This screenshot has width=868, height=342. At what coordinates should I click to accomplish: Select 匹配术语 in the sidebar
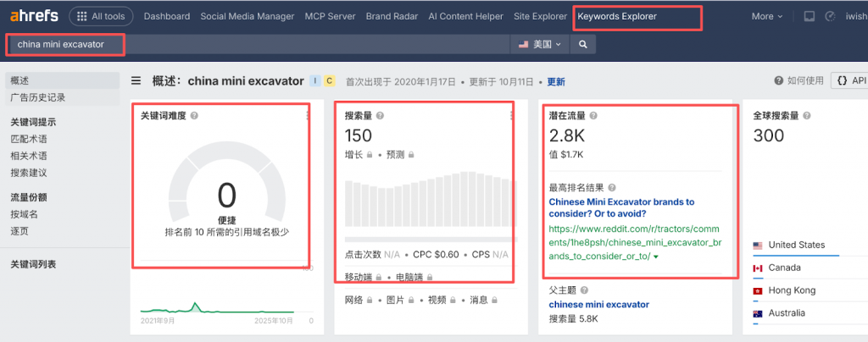(x=28, y=137)
